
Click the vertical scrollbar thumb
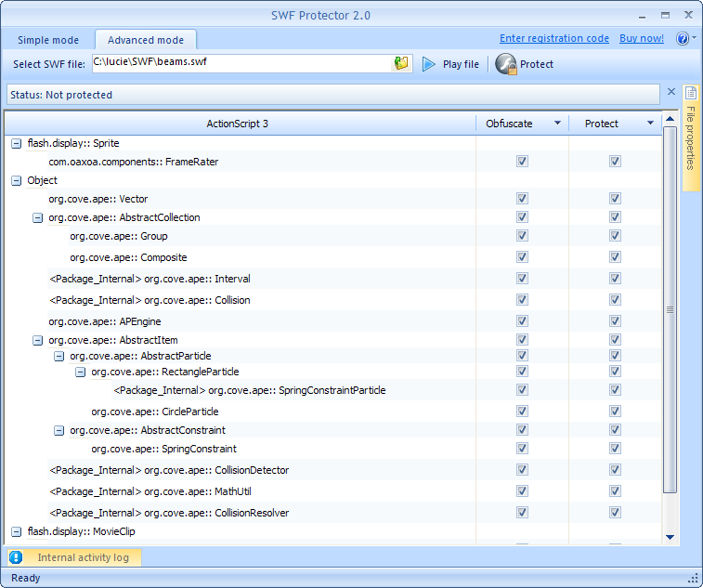click(670, 309)
